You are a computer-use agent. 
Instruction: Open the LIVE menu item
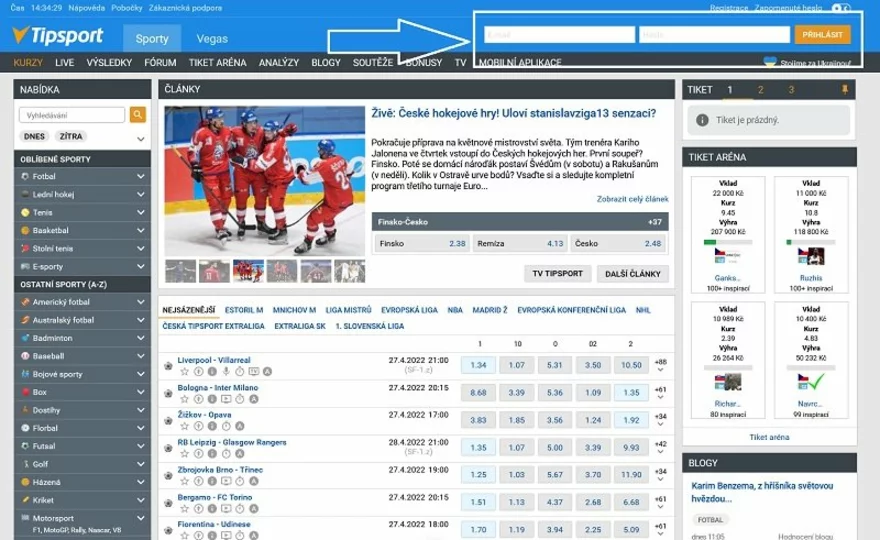tap(65, 62)
